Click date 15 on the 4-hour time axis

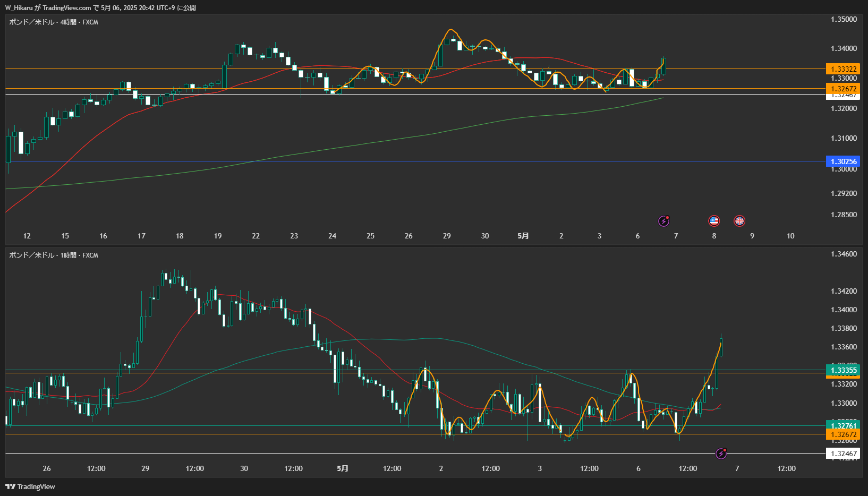click(65, 236)
